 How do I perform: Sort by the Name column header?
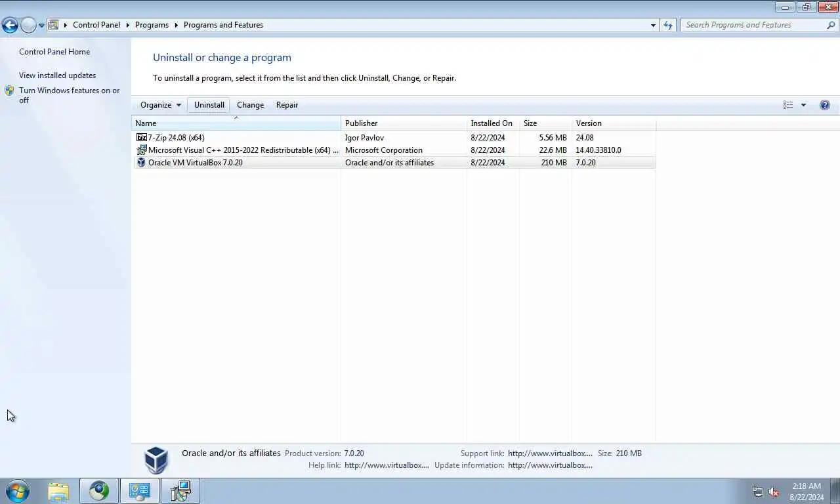click(x=236, y=123)
